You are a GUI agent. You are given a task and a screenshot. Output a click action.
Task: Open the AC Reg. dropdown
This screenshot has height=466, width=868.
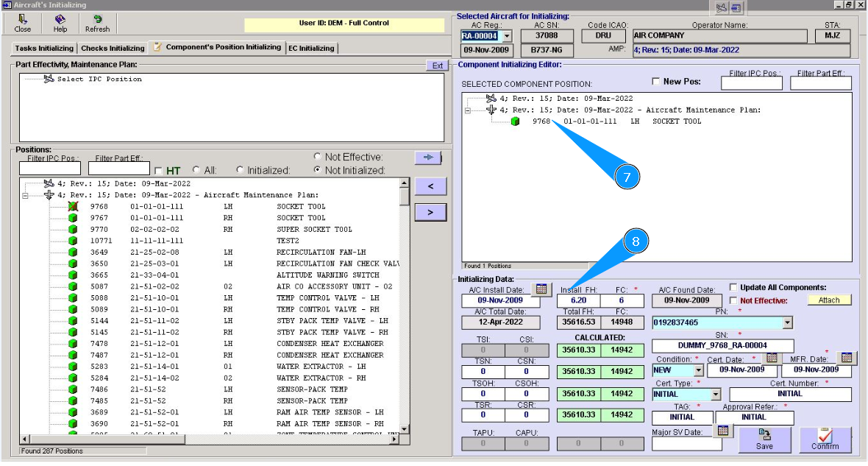pyautogui.click(x=506, y=35)
